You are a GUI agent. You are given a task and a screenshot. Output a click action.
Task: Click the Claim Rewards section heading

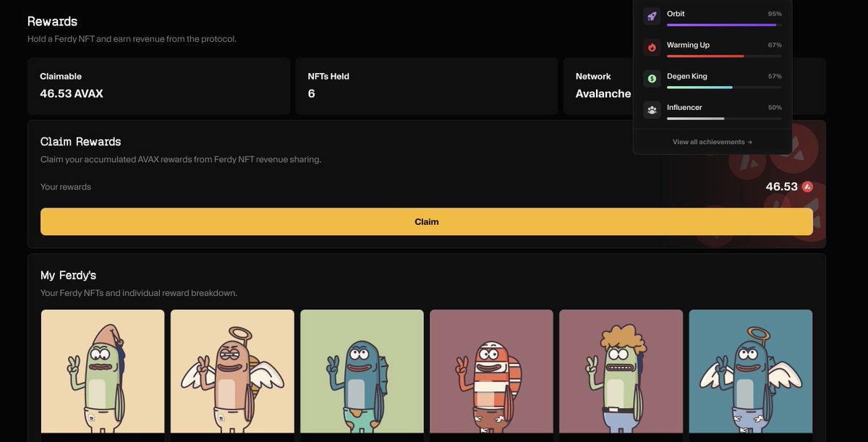(81, 142)
